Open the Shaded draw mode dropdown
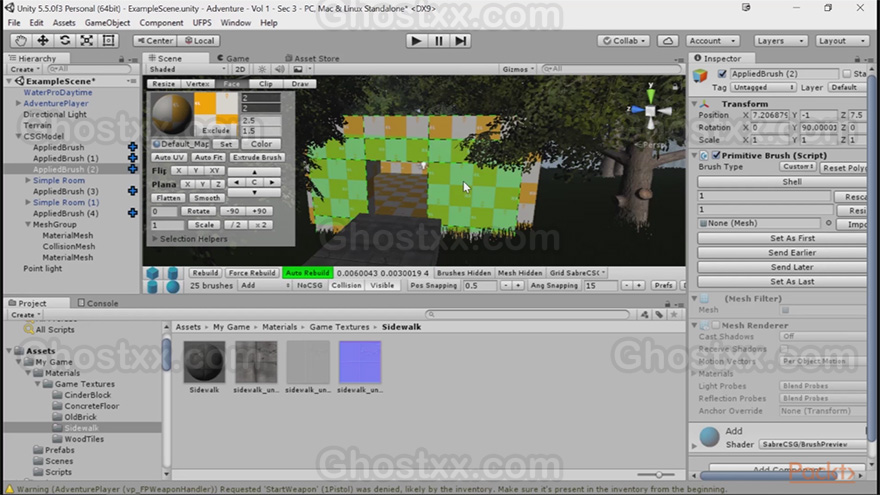Image resolution: width=880 pixels, height=495 pixels. [x=187, y=69]
